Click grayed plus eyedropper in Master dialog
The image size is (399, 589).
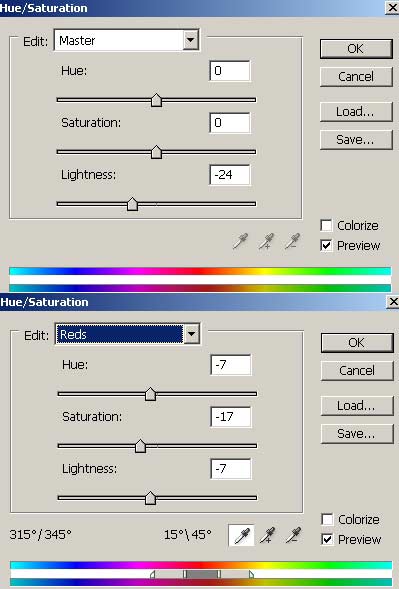[x=266, y=241]
